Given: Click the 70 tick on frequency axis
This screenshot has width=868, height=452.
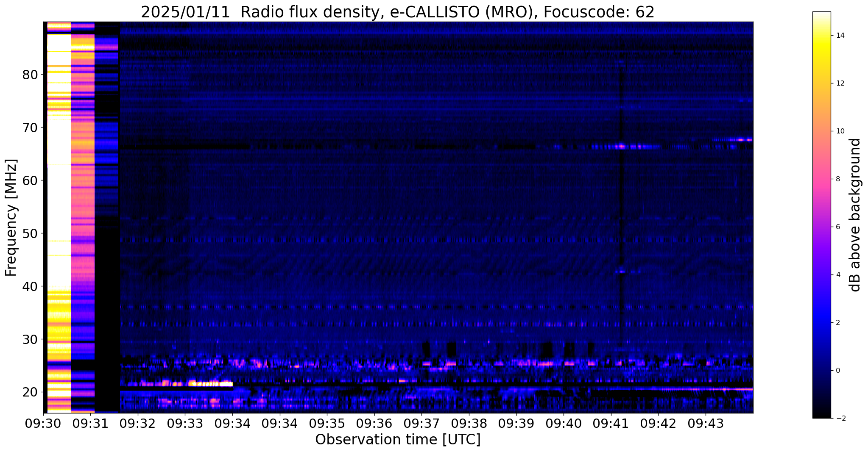Looking at the screenshot, I should point(30,128).
